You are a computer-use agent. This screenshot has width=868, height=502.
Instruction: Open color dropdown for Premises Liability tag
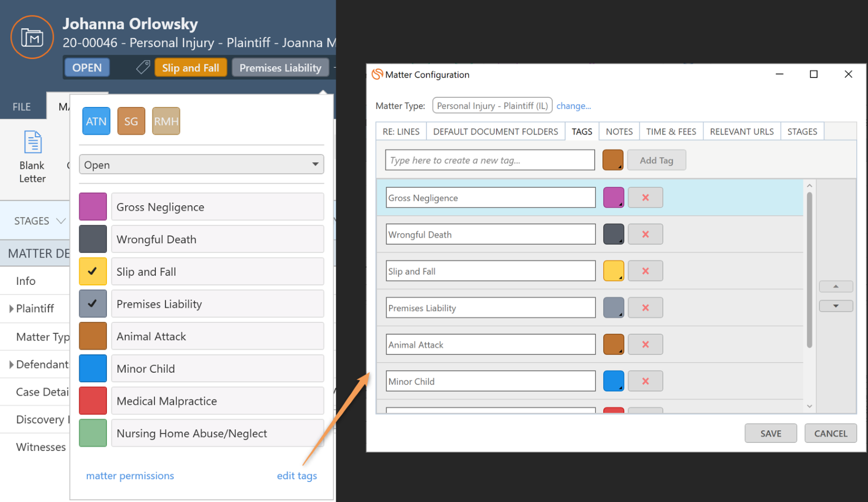coord(614,308)
